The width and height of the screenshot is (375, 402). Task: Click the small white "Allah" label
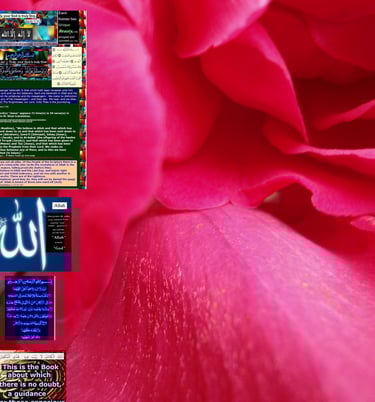60,206
